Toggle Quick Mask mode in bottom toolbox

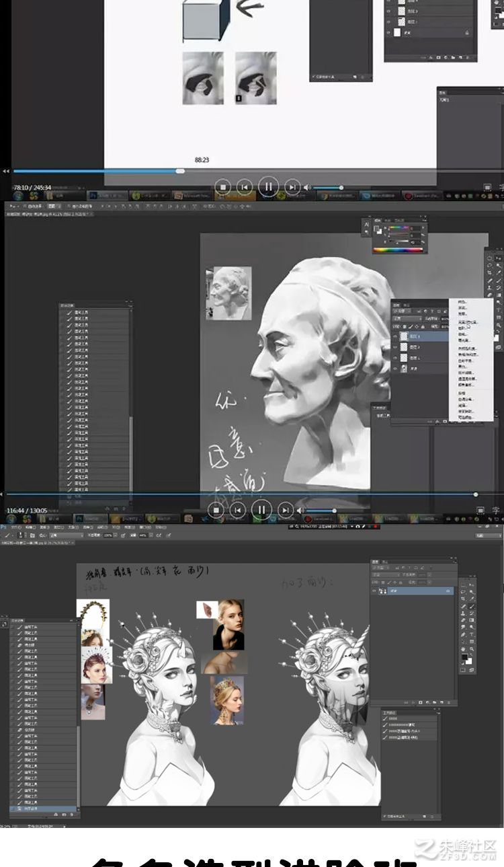(x=463, y=670)
